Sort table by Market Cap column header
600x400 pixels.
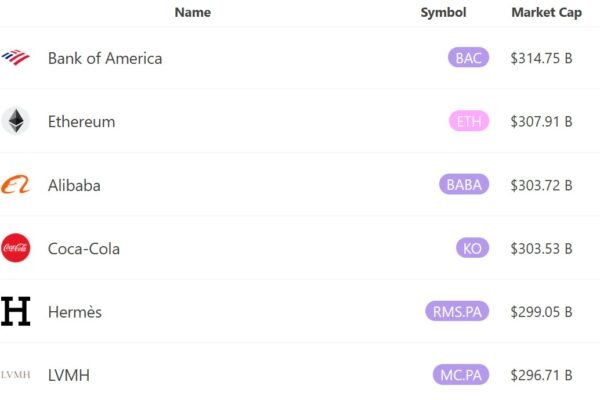coord(546,12)
